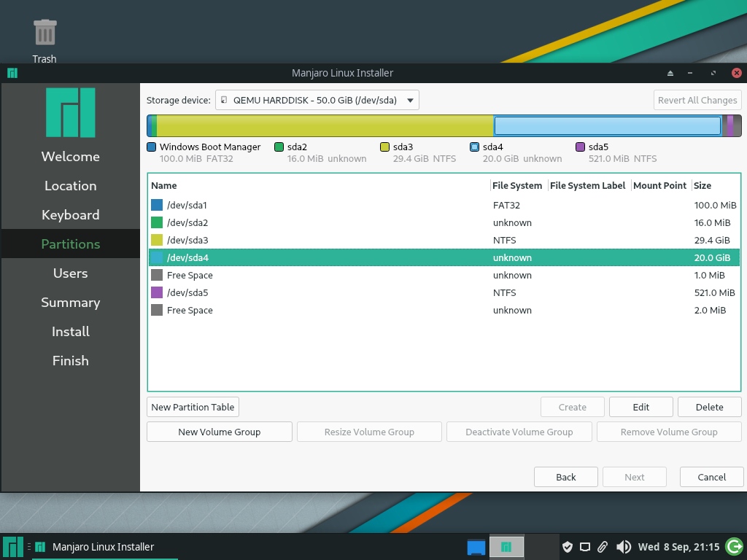Image resolution: width=747 pixels, height=560 pixels.
Task: Click the Mount Point column header
Action: click(x=659, y=186)
